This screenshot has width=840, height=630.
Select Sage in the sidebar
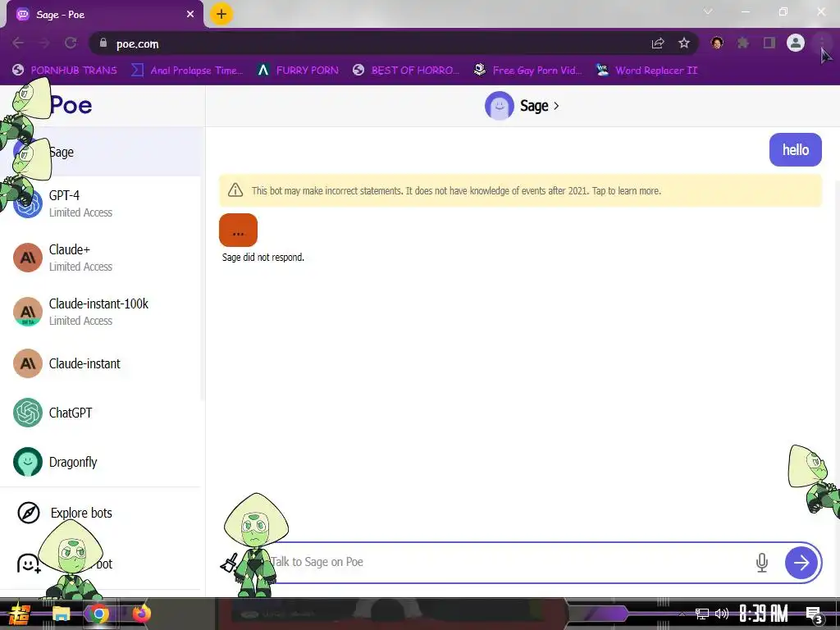102,152
